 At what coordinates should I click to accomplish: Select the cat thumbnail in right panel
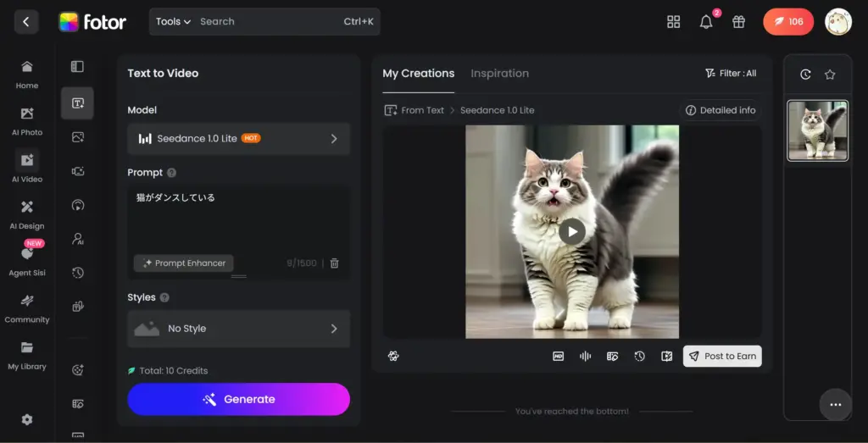click(x=817, y=130)
